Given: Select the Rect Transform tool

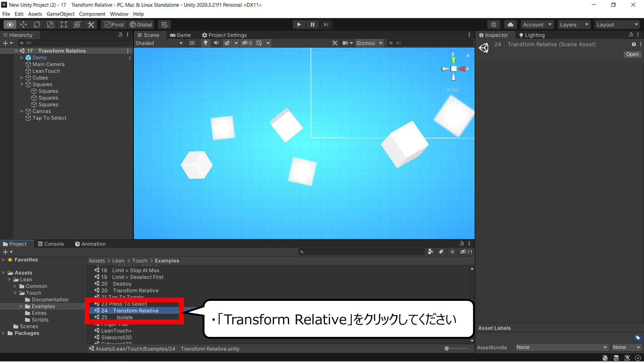Looking at the screenshot, I should pos(64,24).
